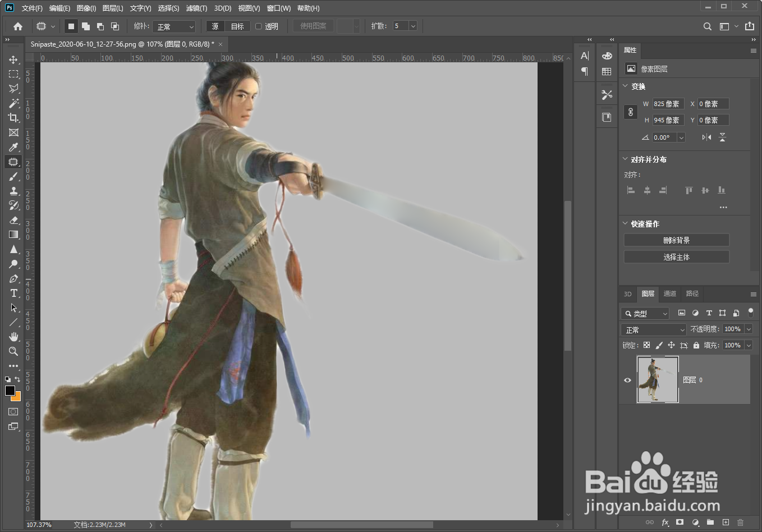Click the search icon in options bar
The height and width of the screenshot is (532, 762).
pos(708,26)
